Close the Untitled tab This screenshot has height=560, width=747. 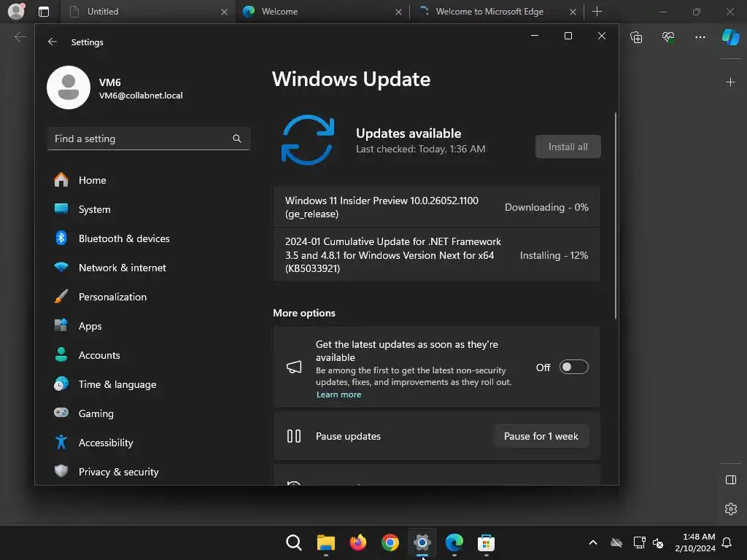tap(225, 12)
